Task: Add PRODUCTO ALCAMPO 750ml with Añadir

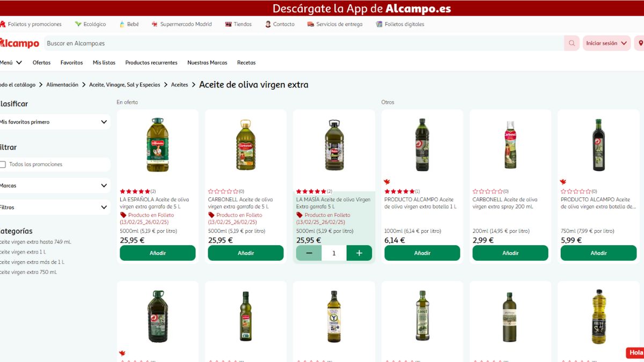Action: [598, 253]
